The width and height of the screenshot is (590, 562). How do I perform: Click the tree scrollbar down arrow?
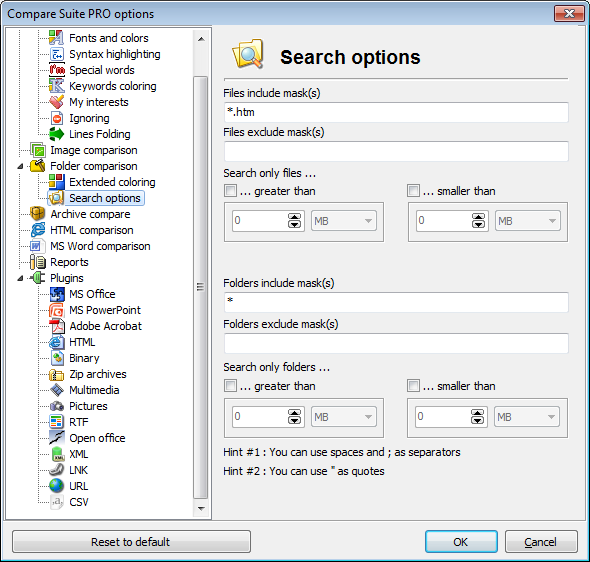201,509
